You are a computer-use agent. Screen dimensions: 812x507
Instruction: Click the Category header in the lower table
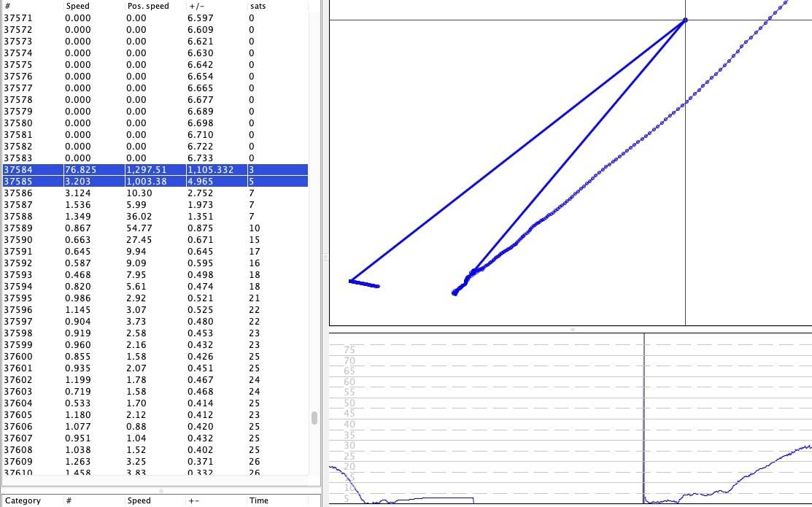tap(23, 500)
